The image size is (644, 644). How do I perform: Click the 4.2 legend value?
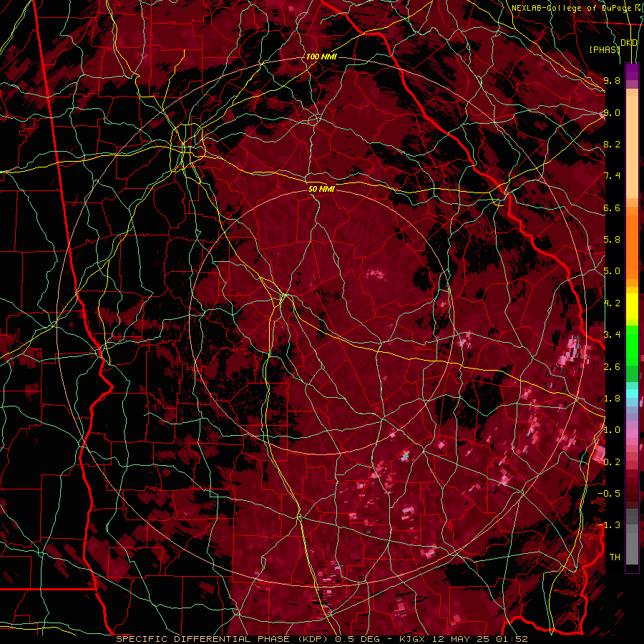(x=612, y=303)
